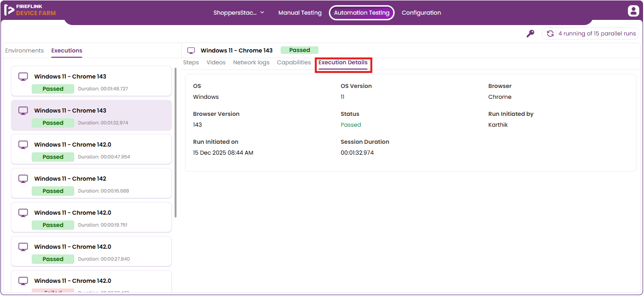Image resolution: width=644 pixels, height=297 pixels.
Task: Select the Chrome 142 execution lasting 00:00:16.688
Action: click(x=91, y=183)
